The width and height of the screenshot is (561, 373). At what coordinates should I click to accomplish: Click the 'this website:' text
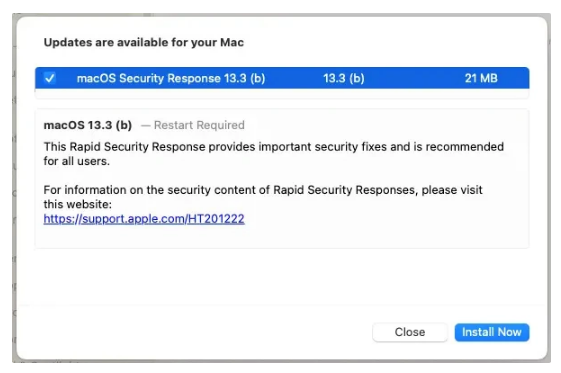tap(78, 204)
